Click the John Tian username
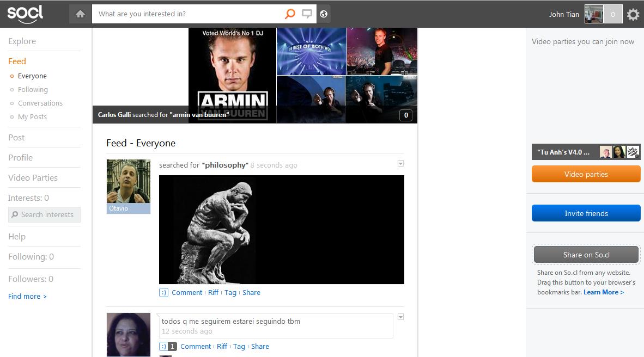644x357 pixels. click(564, 14)
